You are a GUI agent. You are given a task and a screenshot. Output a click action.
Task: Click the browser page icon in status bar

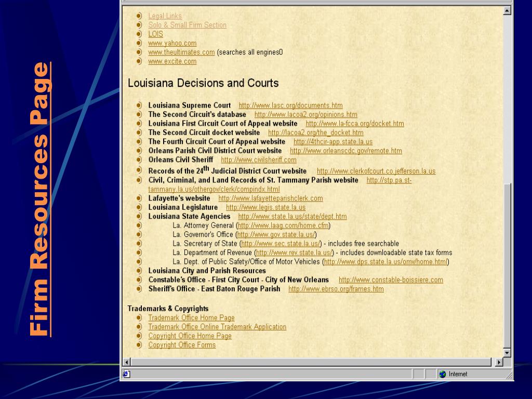pyautogui.click(x=126, y=374)
